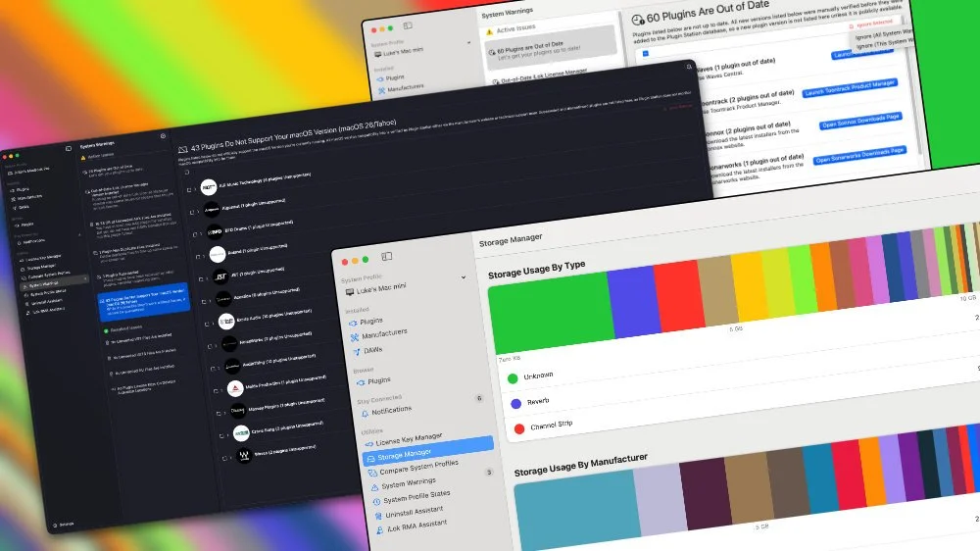
Task: Expand second manufacturer row in dark window
Action: pyautogui.click(x=196, y=212)
